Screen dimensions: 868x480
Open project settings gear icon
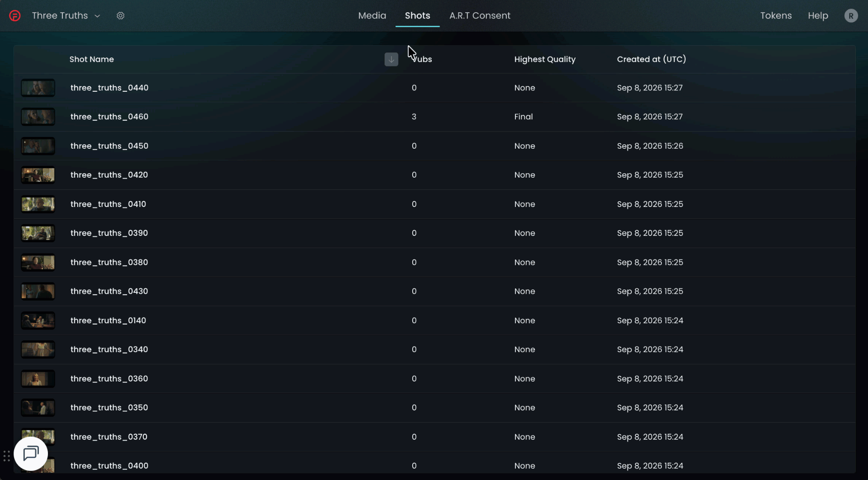point(120,16)
